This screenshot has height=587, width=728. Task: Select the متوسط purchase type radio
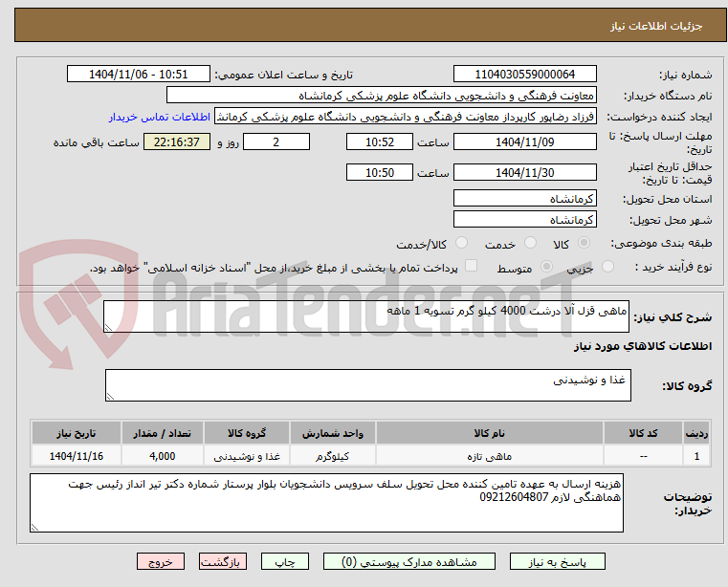(x=547, y=267)
